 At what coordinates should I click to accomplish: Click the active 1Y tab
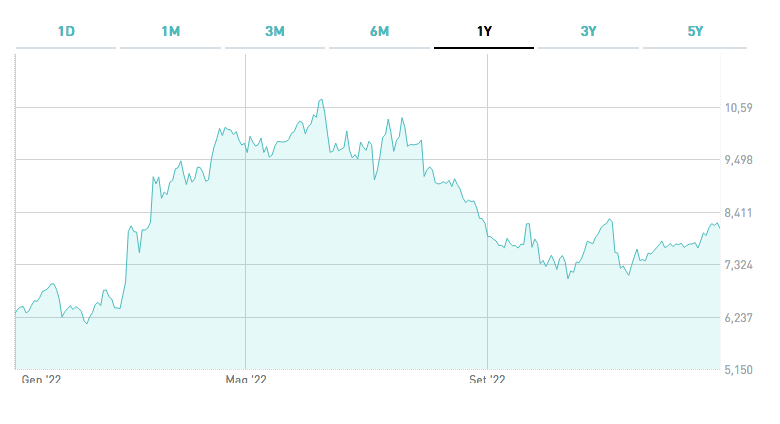484,31
